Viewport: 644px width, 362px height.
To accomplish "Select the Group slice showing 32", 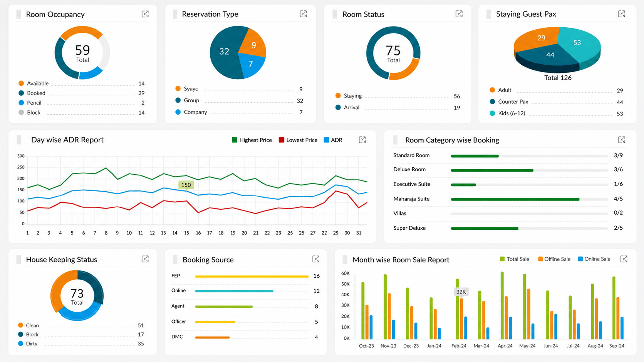I will pos(224,52).
